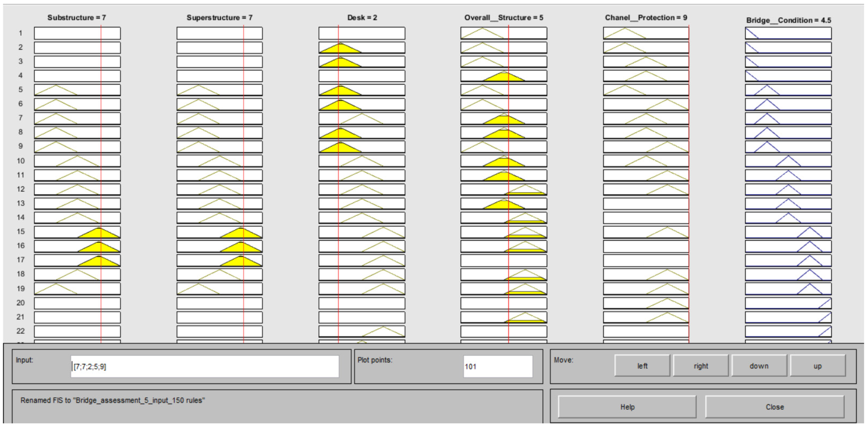This screenshot has width=868, height=427.
Task: Select rule number 22 label
Action: pos(21,331)
